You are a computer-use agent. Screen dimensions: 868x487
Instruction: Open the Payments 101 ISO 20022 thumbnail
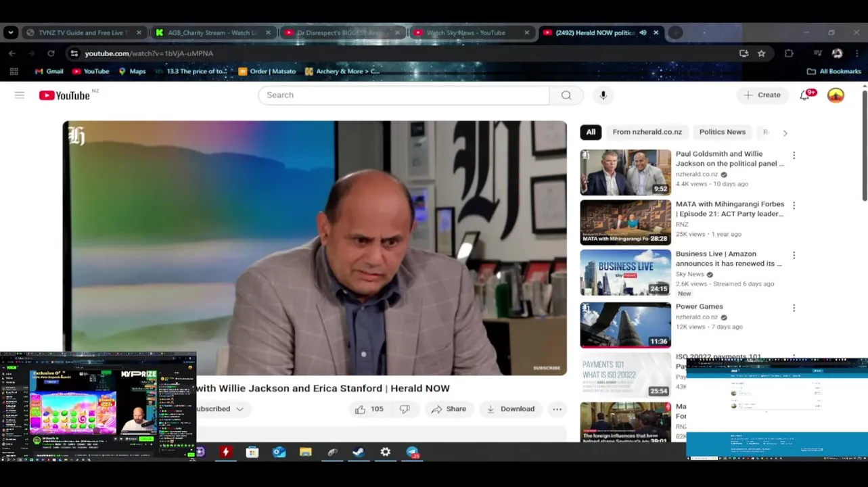pyautogui.click(x=625, y=374)
